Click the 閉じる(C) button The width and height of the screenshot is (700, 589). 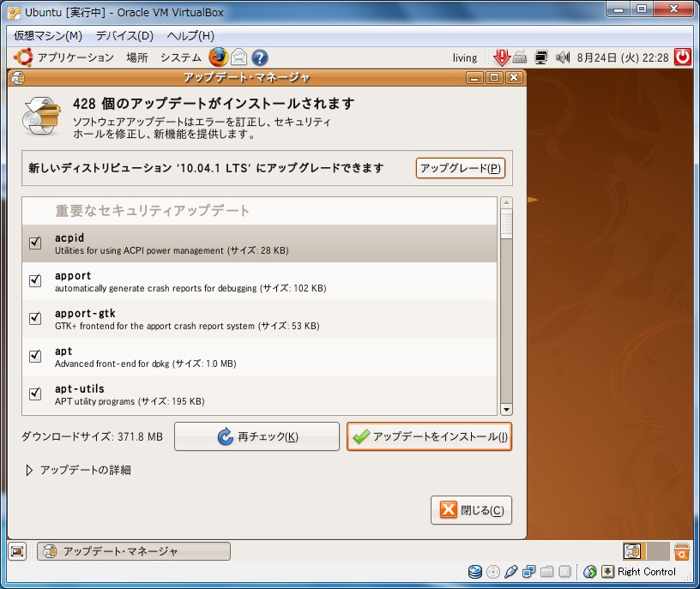472,510
